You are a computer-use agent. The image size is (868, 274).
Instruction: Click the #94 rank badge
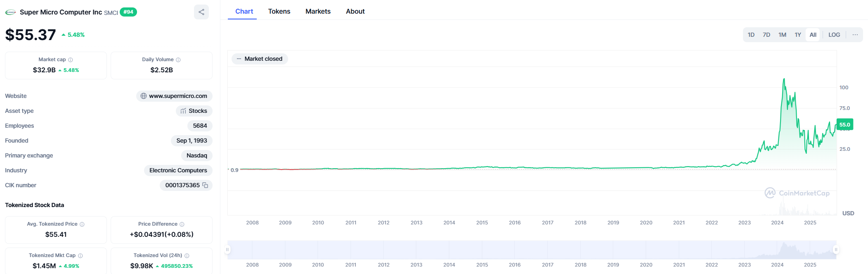(x=128, y=12)
